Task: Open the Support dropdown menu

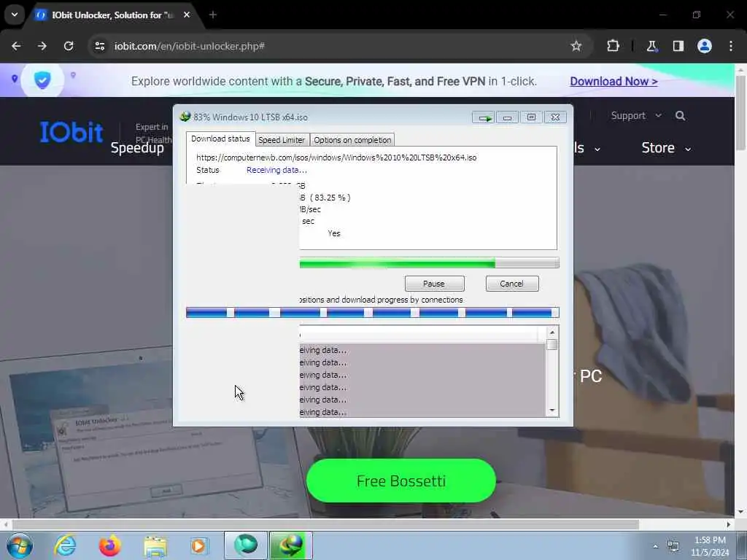Action: click(636, 116)
